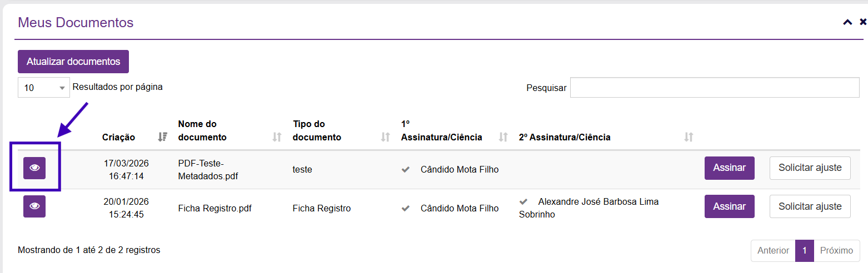The width and height of the screenshot is (868, 273).
Task: Collapse the Meus Documentos panel
Action: [x=847, y=23]
